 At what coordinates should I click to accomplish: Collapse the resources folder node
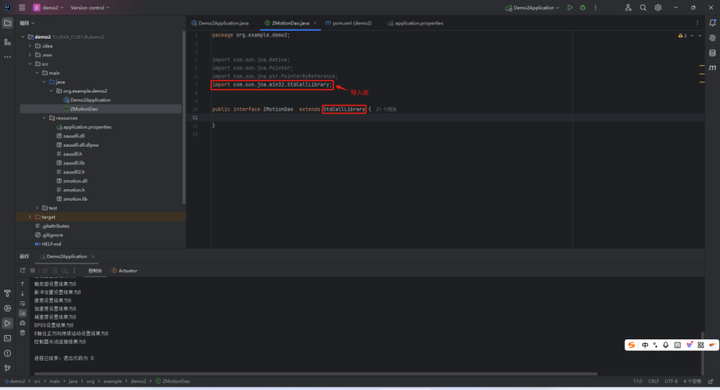point(45,118)
